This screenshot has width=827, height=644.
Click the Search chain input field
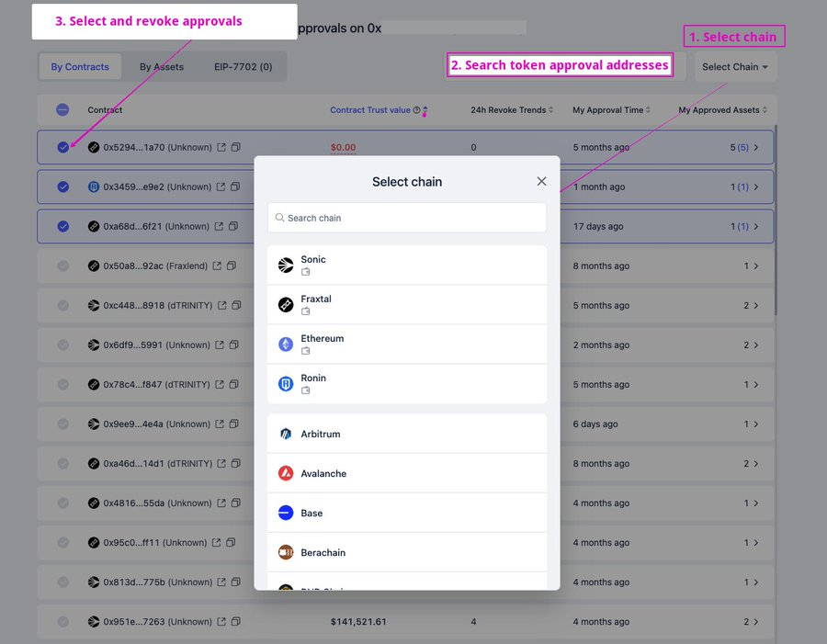pos(406,218)
